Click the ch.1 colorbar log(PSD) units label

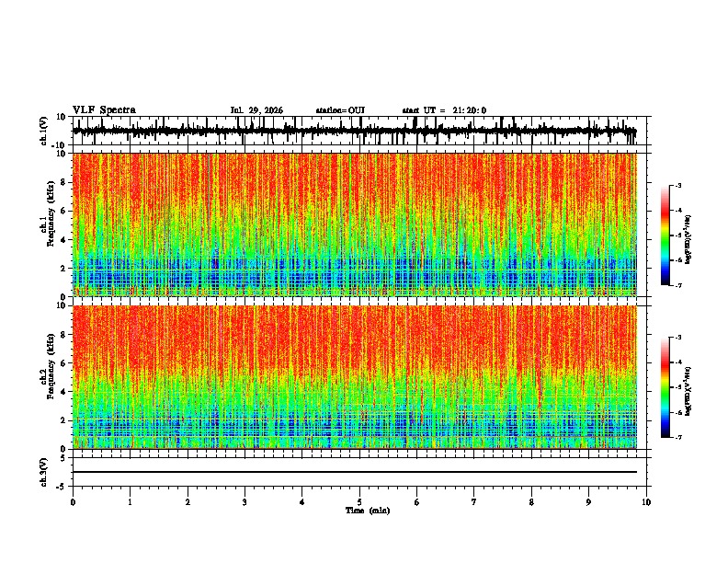click(688, 239)
